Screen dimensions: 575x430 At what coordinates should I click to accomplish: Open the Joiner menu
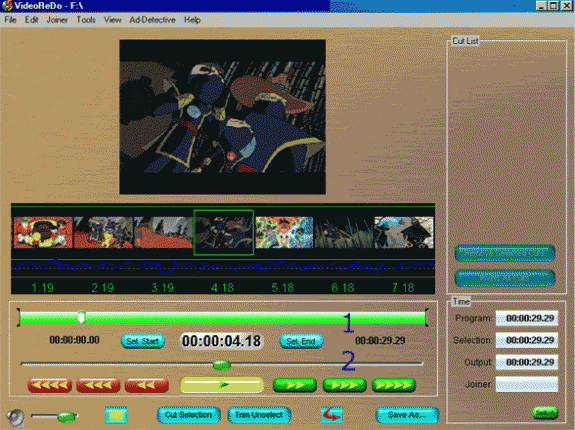57,20
